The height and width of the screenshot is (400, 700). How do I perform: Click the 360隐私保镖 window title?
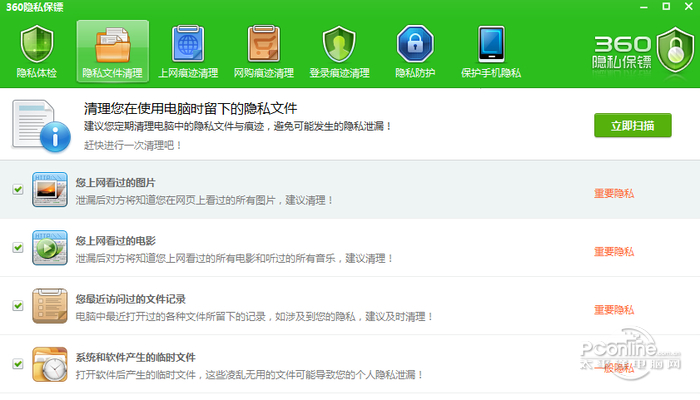[34, 7]
